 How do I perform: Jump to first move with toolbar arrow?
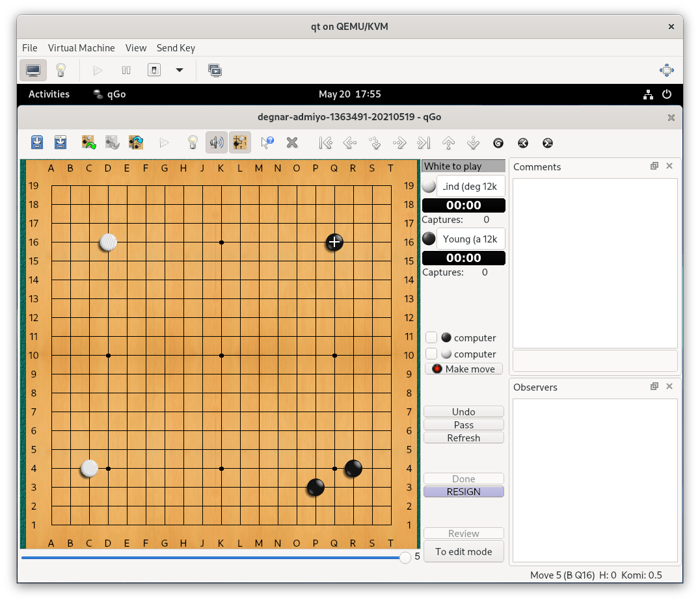point(326,142)
